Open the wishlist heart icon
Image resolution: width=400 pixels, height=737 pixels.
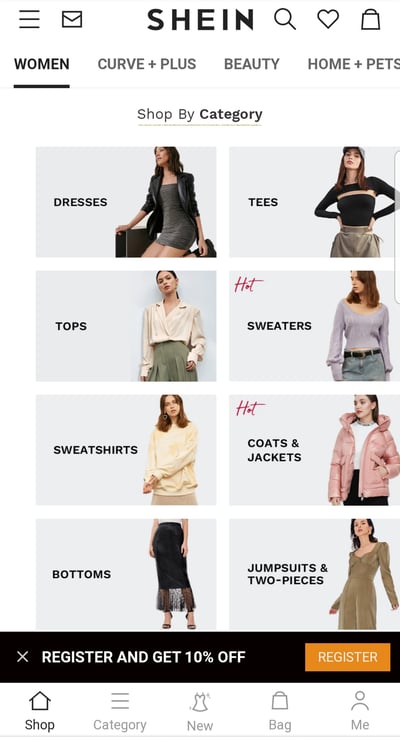tap(328, 19)
